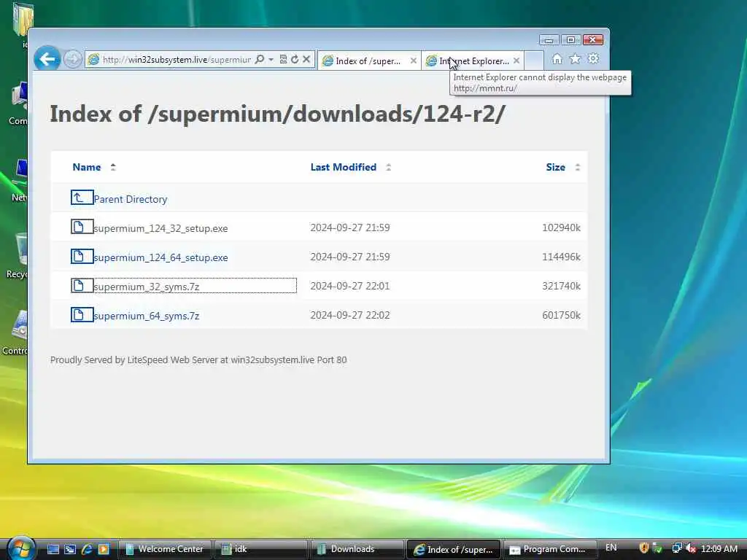Image resolution: width=747 pixels, height=560 pixels.
Task: Click file icon beside supermium_124_64_setup.exe
Action: [x=82, y=256]
